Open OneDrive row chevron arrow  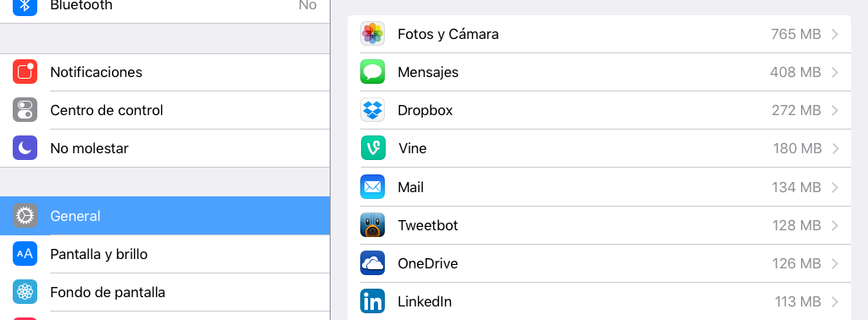(x=835, y=263)
